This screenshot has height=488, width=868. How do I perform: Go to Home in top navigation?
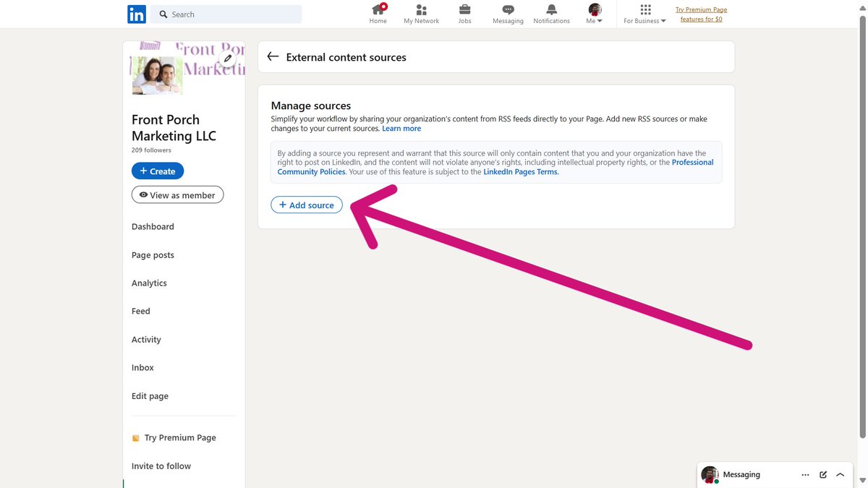pos(378,14)
